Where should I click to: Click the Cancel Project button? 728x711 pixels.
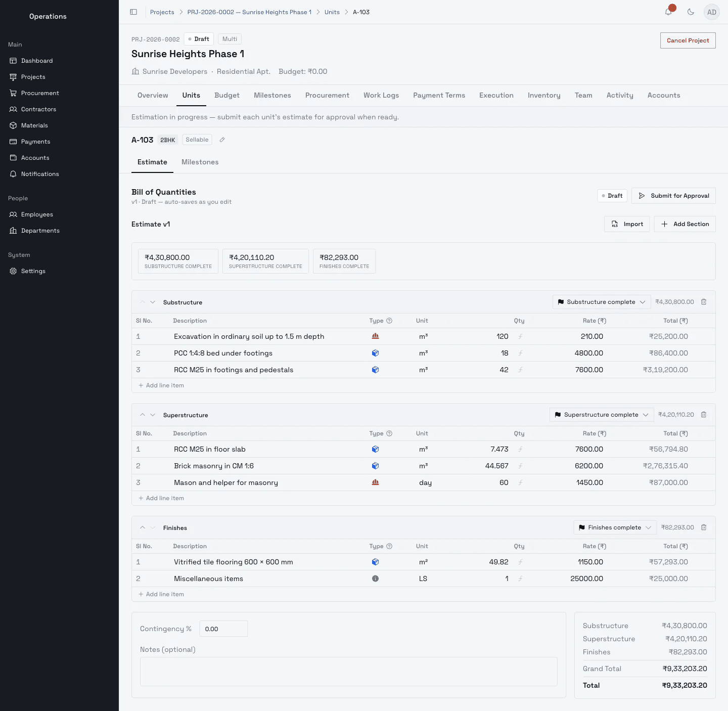coord(688,40)
